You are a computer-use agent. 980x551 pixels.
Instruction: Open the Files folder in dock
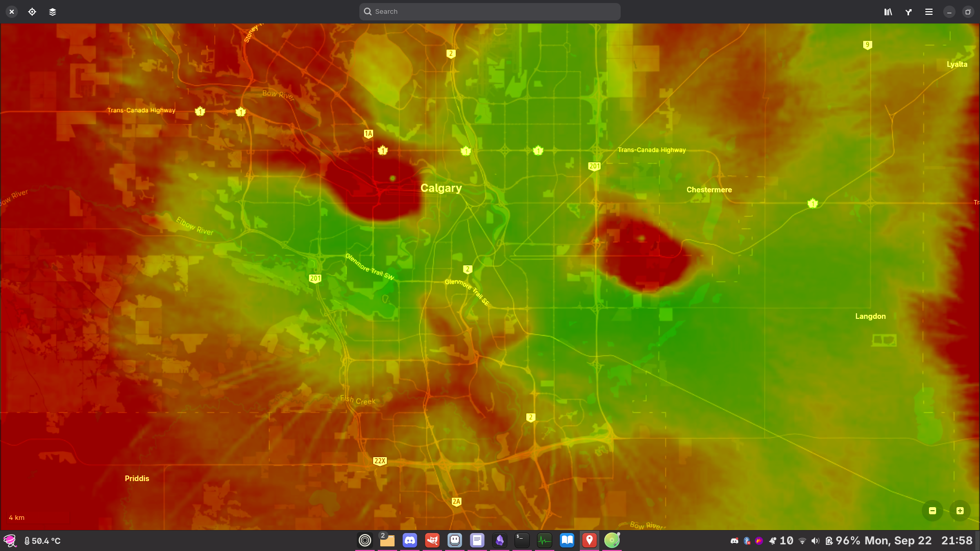387,540
